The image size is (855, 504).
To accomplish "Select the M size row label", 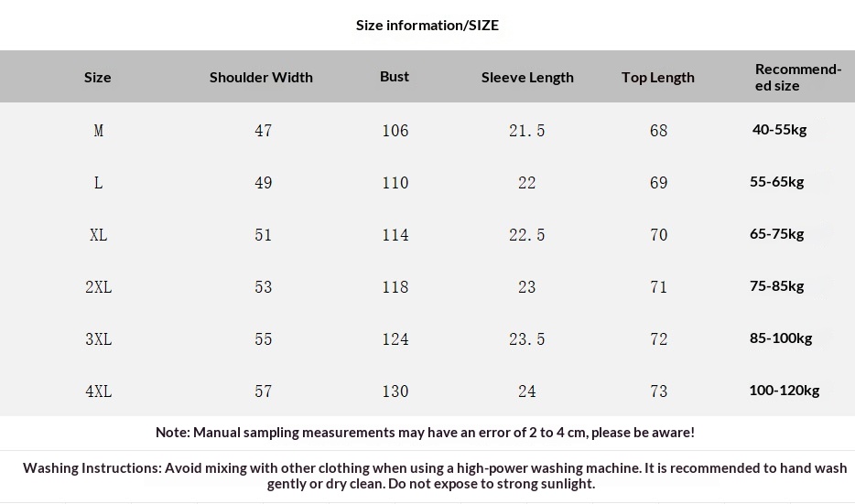I will click(98, 131).
